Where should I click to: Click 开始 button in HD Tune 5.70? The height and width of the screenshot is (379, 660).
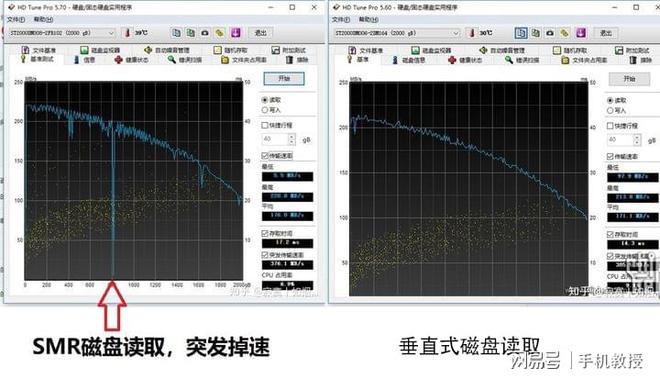284,78
